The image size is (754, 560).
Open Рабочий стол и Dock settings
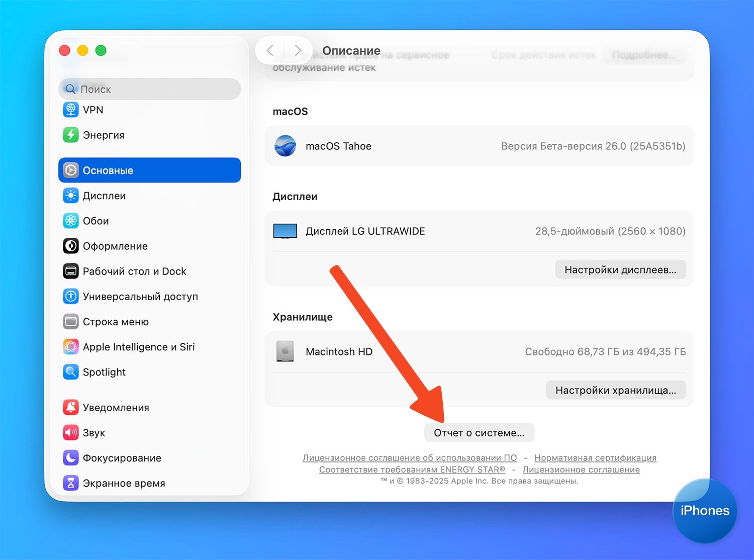pos(150,271)
